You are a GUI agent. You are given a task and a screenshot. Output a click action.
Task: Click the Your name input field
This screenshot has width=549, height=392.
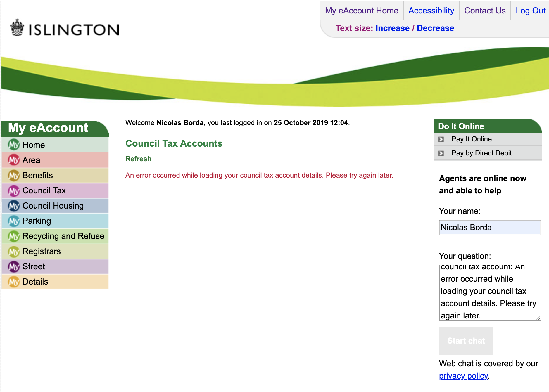coord(490,227)
